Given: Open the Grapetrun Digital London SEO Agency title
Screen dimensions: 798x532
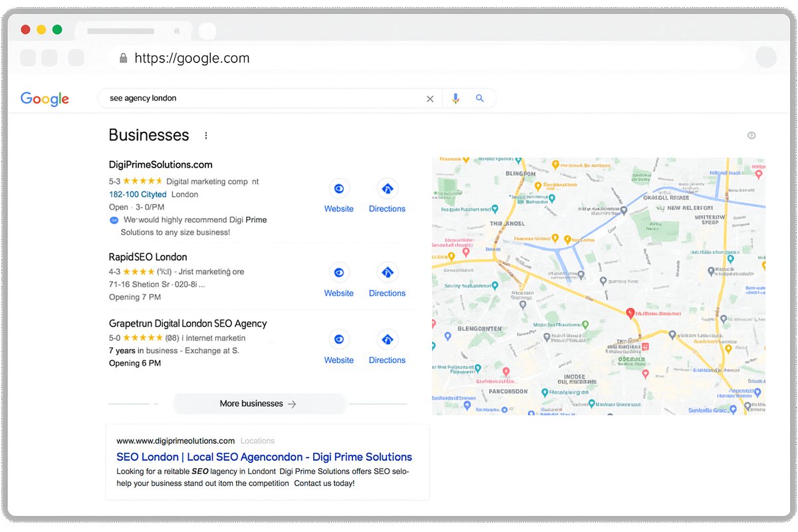Looking at the screenshot, I should pos(188,324).
